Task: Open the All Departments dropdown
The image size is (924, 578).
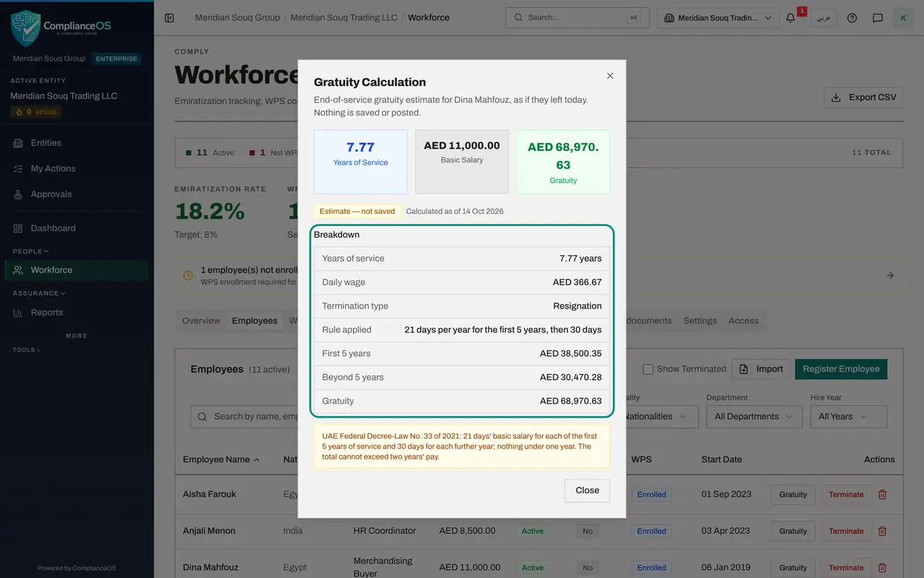Action: click(754, 417)
